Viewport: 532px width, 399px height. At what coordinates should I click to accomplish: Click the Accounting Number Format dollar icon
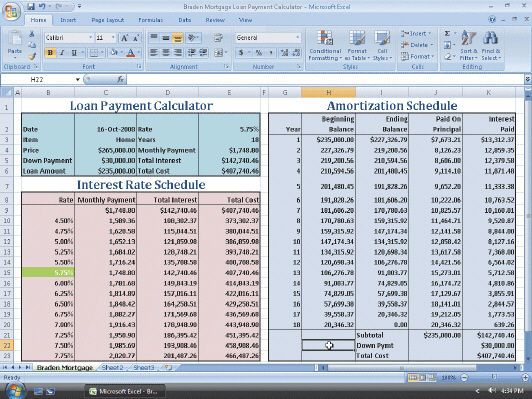tap(241, 53)
